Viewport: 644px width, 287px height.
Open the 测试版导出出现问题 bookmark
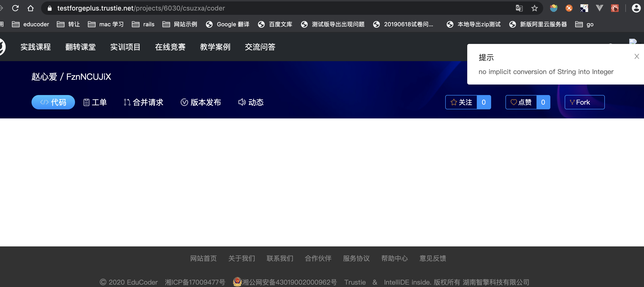point(333,24)
